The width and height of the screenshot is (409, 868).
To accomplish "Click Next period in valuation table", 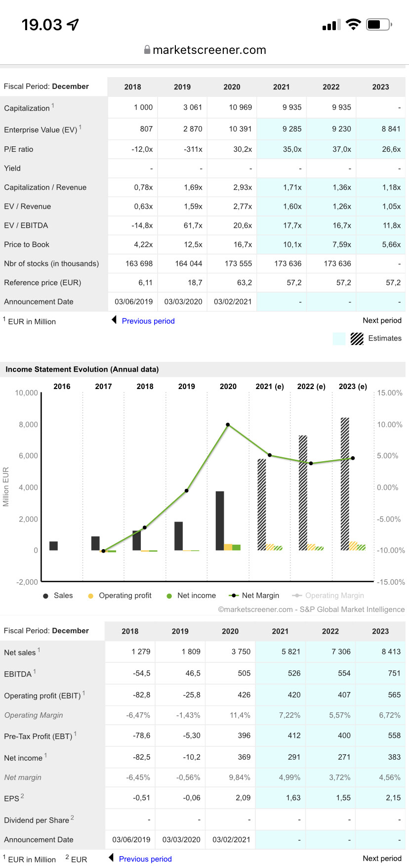I will tap(382, 320).
